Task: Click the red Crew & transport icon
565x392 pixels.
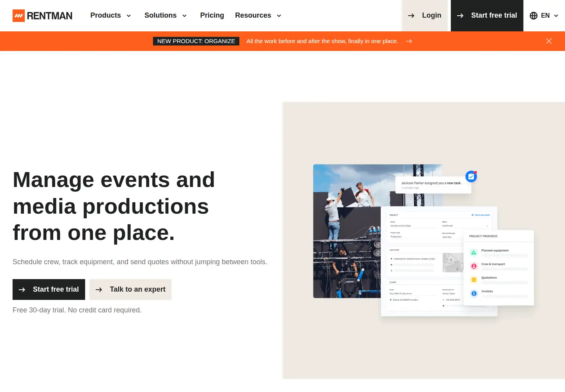Action: pos(474,266)
